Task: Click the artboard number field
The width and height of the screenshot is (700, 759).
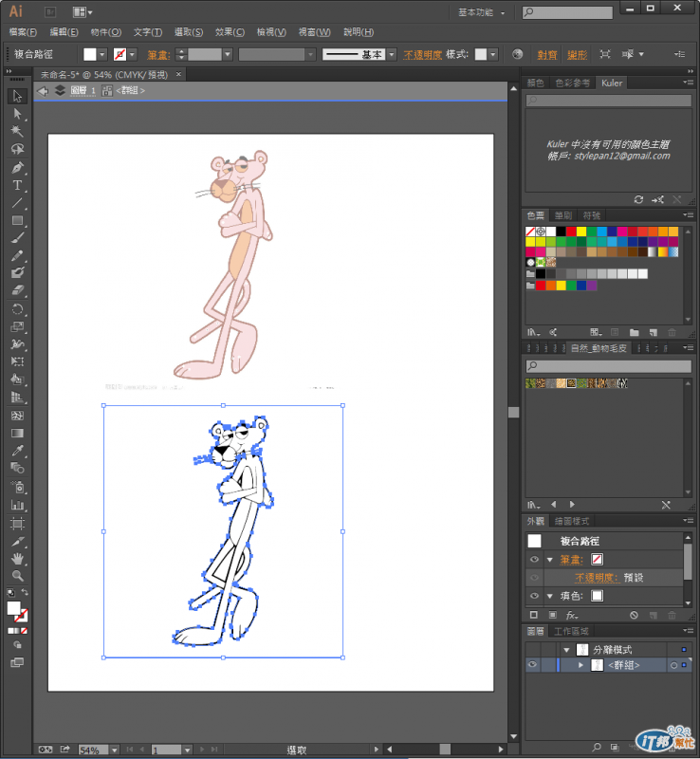Action: pos(167,750)
